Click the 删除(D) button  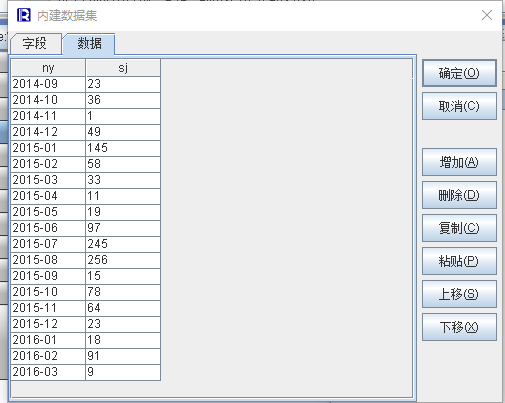coord(459,195)
